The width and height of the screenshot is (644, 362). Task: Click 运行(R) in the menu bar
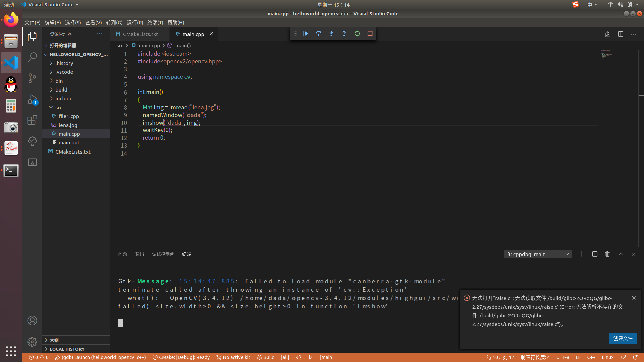pyautogui.click(x=134, y=22)
